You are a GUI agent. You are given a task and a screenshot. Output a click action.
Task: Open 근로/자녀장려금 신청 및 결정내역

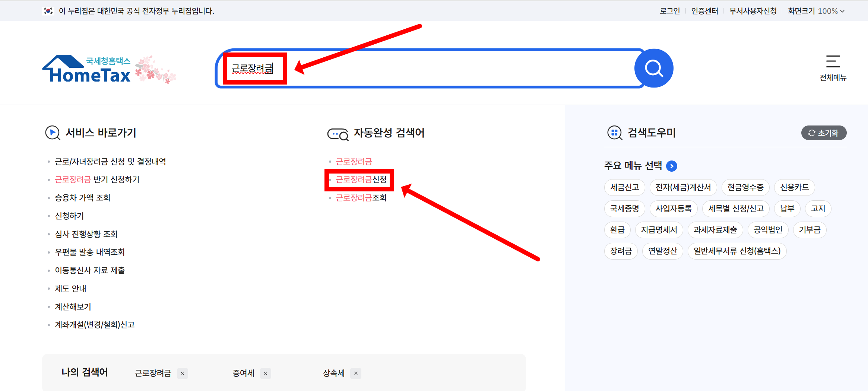point(110,162)
